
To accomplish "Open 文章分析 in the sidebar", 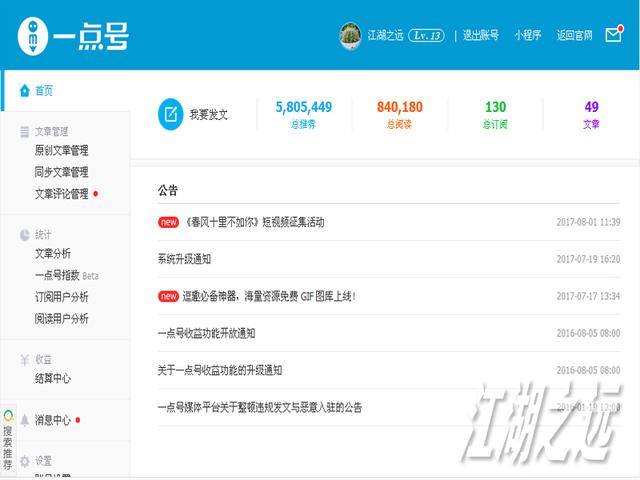I will click(53, 253).
